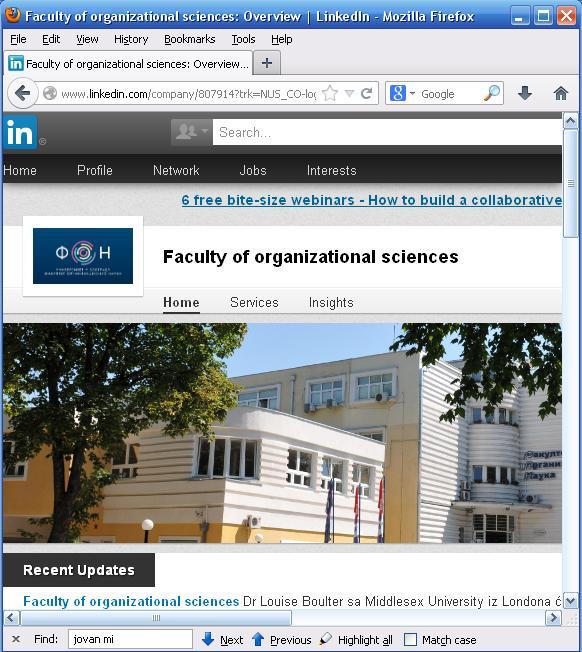Open the Downloads arrow icon

click(x=525, y=93)
